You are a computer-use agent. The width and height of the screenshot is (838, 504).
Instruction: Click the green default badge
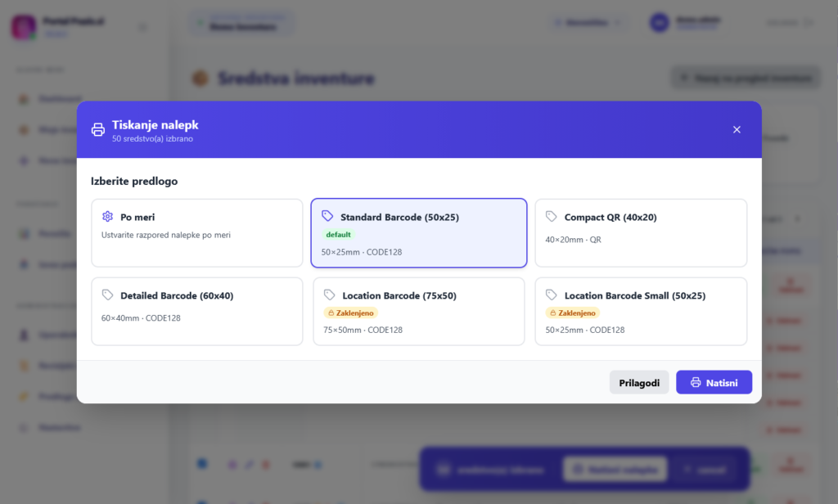tap(338, 235)
